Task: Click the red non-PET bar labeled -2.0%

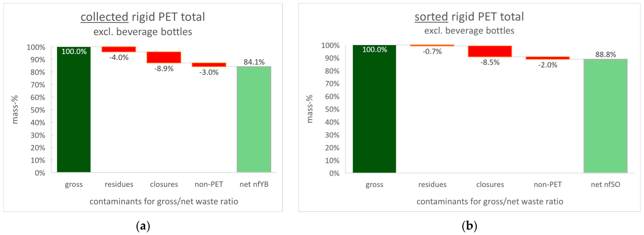Action: click(x=547, y=58)
